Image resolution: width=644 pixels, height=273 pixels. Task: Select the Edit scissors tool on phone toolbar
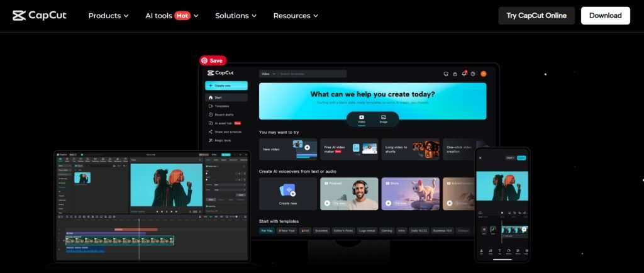481,251
